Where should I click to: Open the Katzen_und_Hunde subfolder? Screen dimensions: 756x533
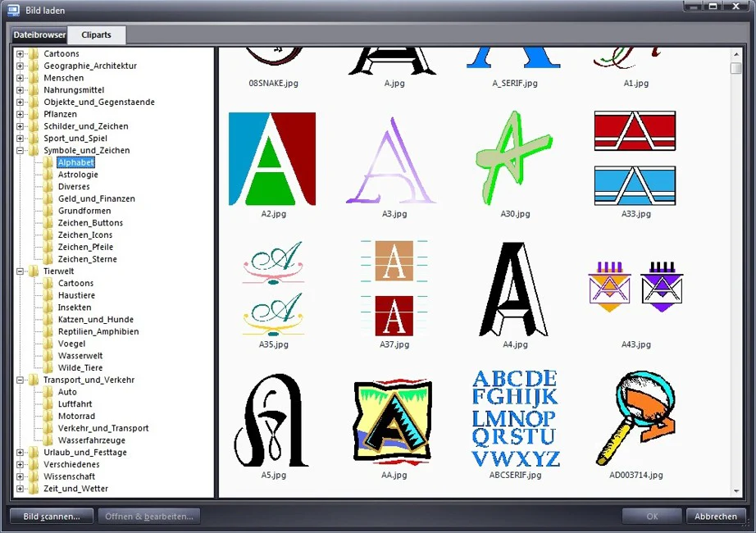point(95,319)
